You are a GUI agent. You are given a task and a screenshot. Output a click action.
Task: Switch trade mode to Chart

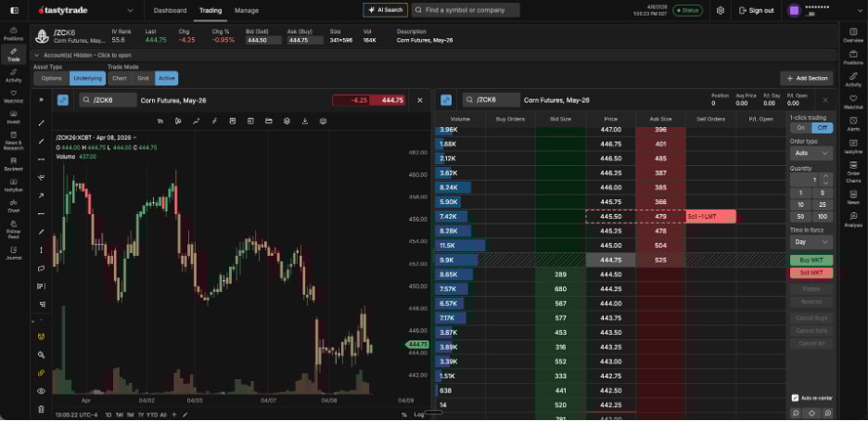pos(119,78)
